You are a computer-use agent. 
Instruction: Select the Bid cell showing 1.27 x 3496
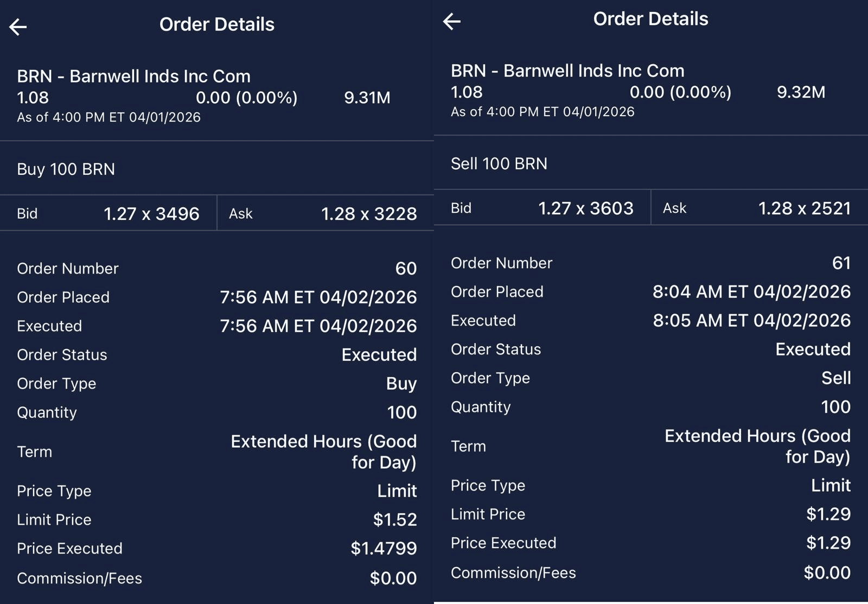tap(108, 213)
